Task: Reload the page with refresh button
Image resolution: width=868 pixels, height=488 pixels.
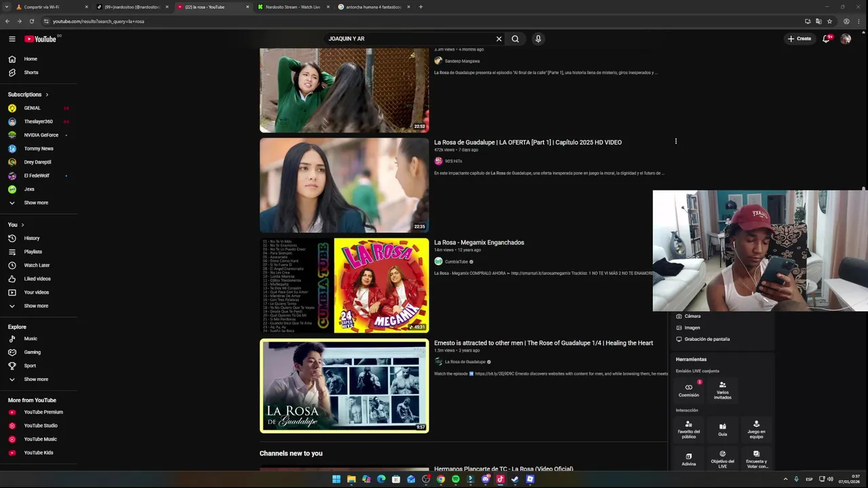Action: click(31, 21)
